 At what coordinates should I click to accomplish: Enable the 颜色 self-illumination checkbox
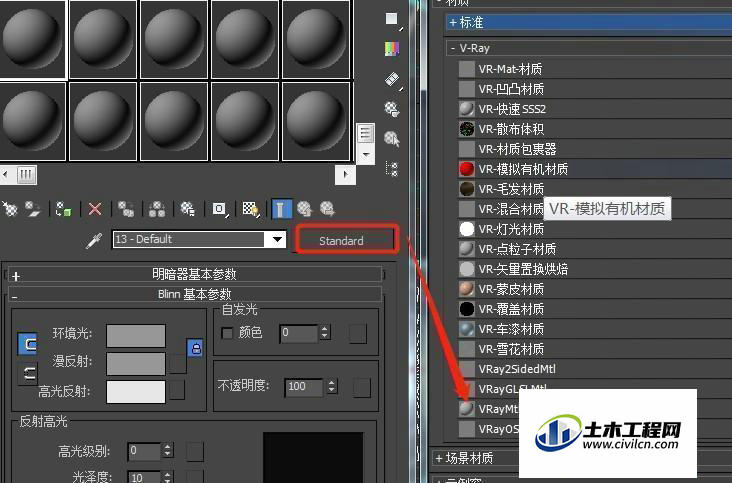(227, 333)
